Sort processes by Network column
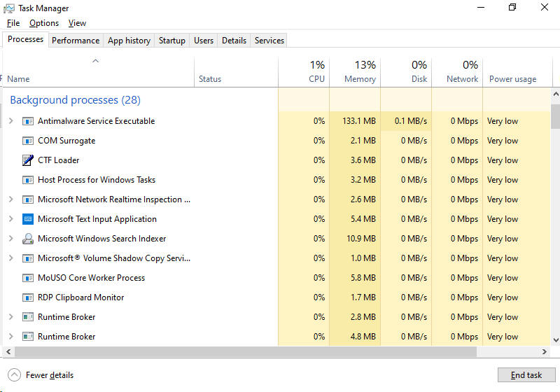This screenshot has width=560, height=392. click(x=457, y=72)
